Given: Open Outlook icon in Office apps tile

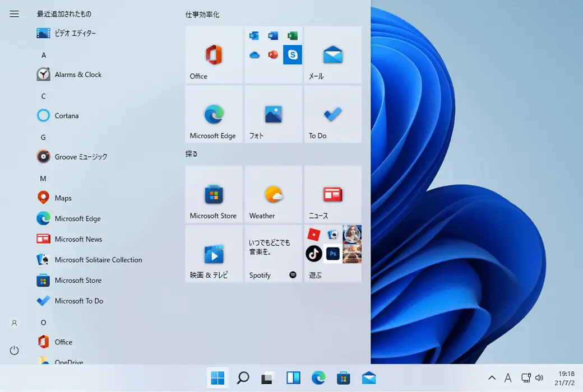Looking at the screenshot, I should point(255,36).
